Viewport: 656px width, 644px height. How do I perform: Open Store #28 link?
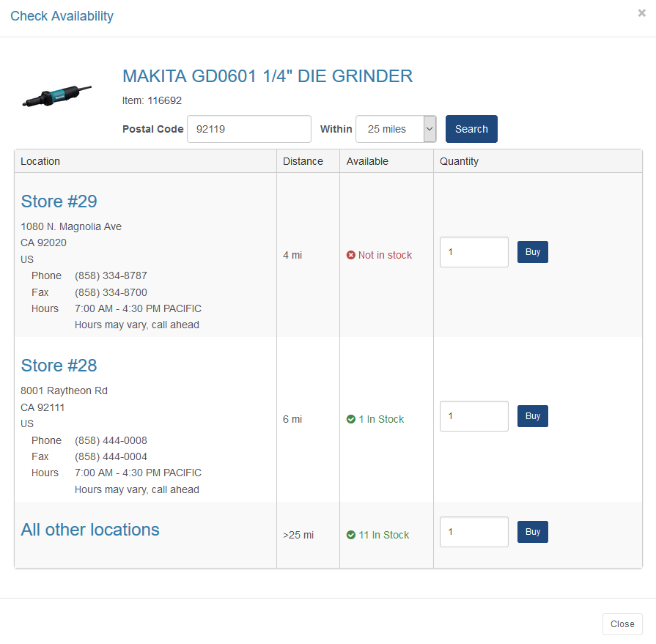click(x=59, y=366)
